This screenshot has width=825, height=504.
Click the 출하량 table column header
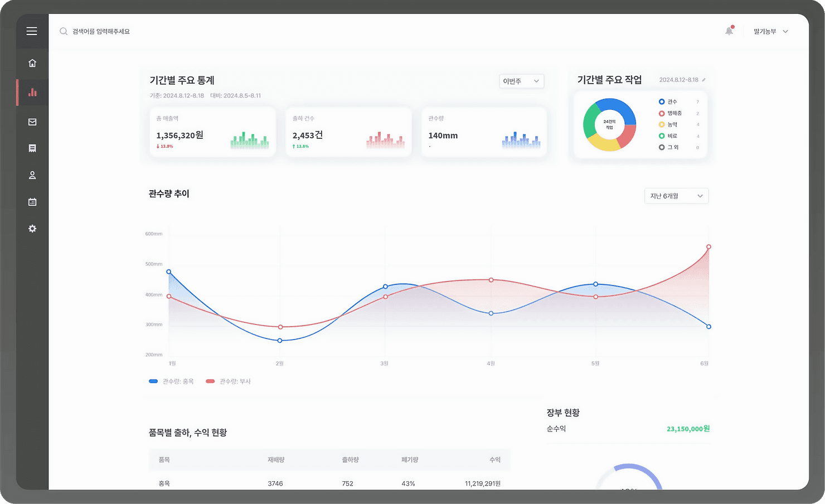(x=351, y=460)
